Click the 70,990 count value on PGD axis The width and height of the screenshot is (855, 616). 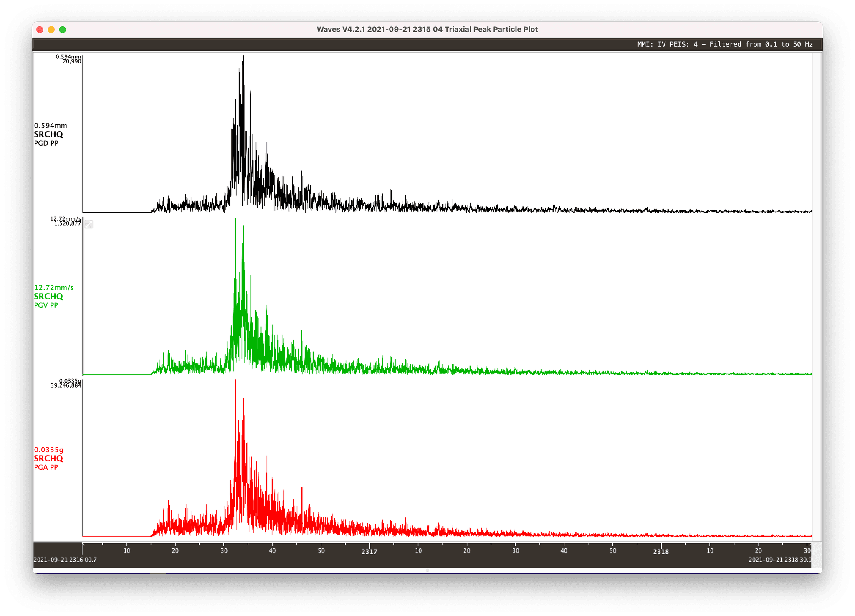[x=72, y=61]
